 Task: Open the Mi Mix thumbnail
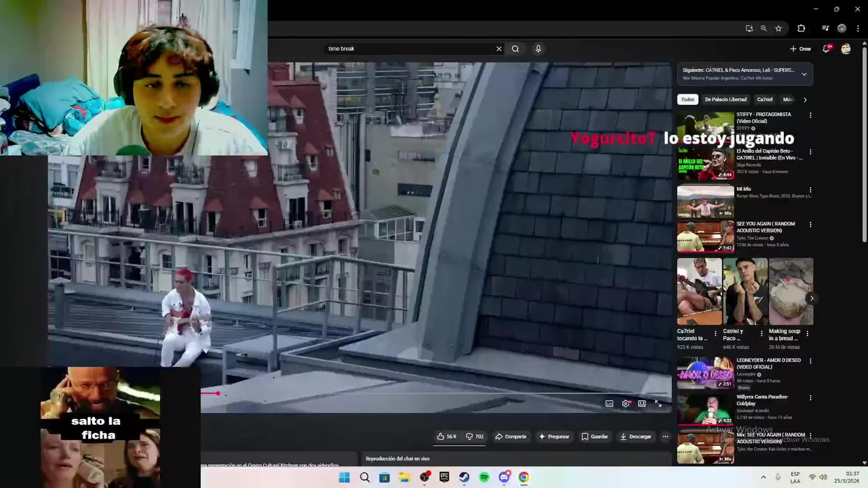tap(705, 201)
